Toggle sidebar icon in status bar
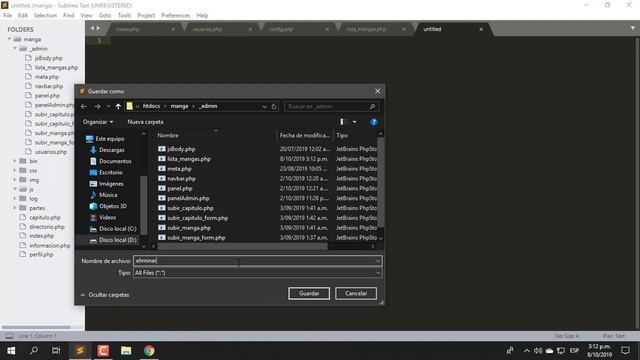The image size is (640, 360). coord(9,336)
